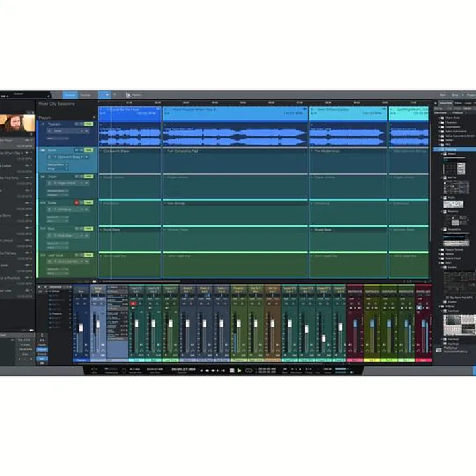Click the Playback mixer channel fader

pyautogui.click(x=81, y=328)
